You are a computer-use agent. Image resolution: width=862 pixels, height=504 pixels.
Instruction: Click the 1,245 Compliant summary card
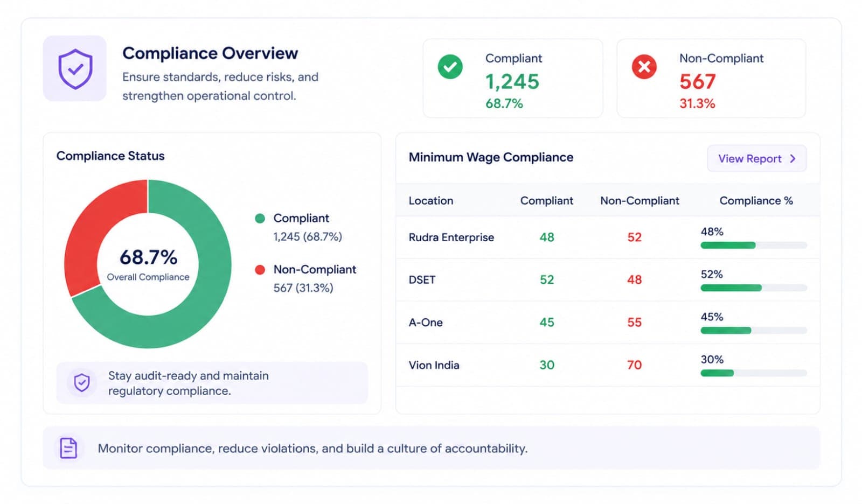513,78
